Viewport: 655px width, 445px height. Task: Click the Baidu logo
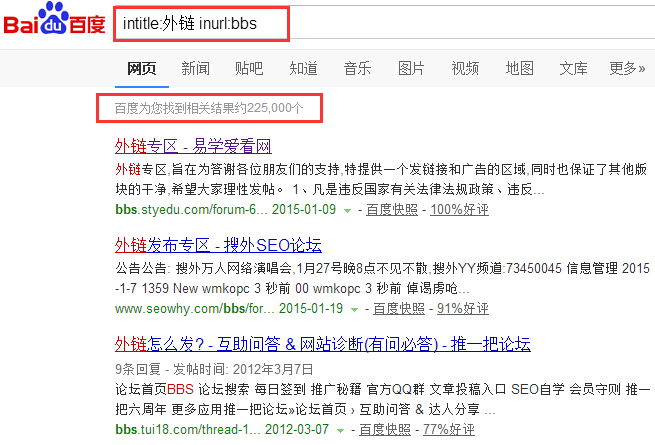pyautogui.click(x=55, y=22)
